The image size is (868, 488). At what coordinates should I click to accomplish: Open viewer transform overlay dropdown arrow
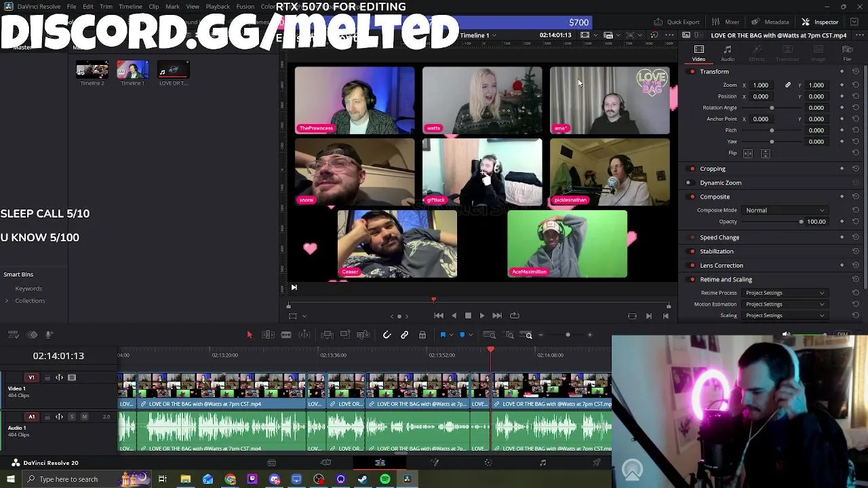point(304,316)
